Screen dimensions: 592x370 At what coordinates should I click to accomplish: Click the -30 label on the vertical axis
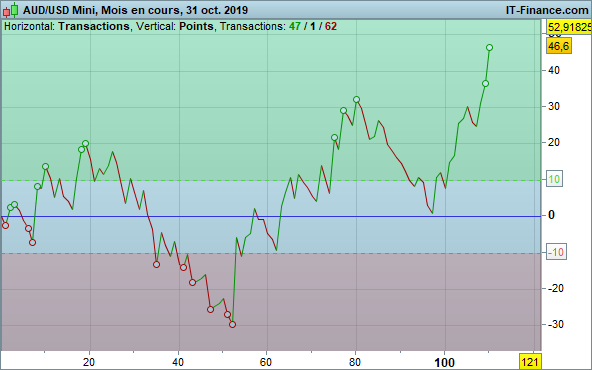556,324
